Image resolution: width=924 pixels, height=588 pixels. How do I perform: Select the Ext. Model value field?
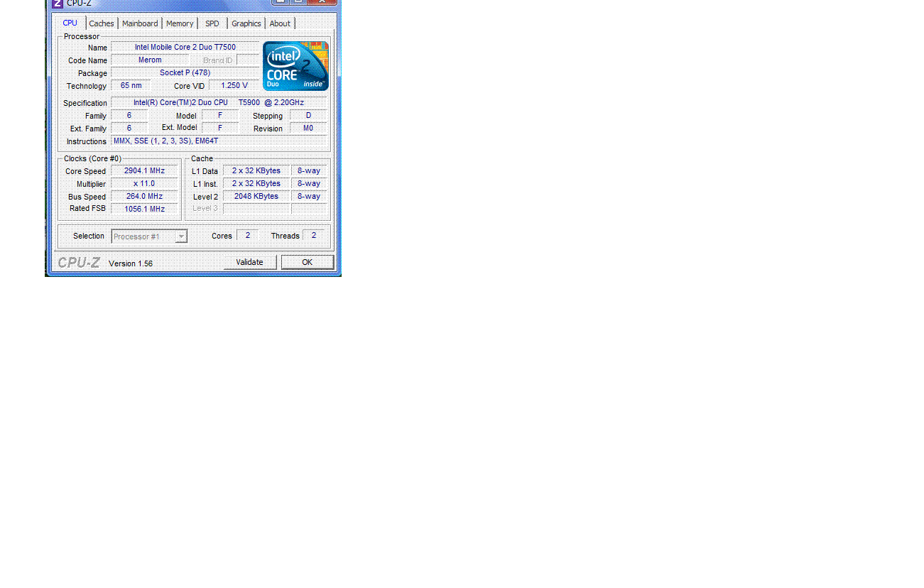click(x=220, y=129)
